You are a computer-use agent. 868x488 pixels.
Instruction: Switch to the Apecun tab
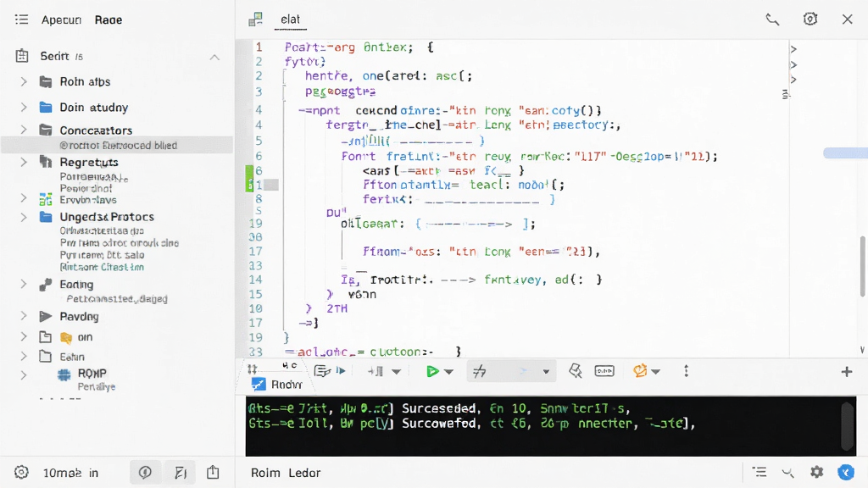pos(61,20)
